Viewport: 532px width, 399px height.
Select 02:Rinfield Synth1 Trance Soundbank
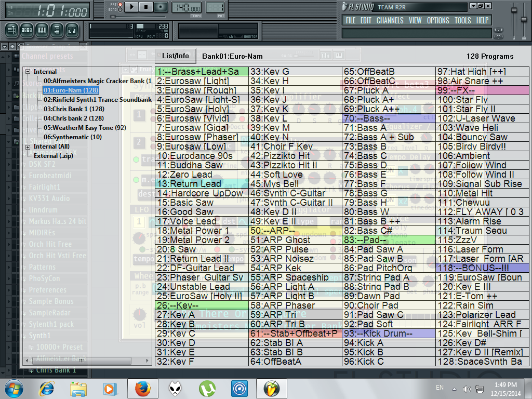97,100
